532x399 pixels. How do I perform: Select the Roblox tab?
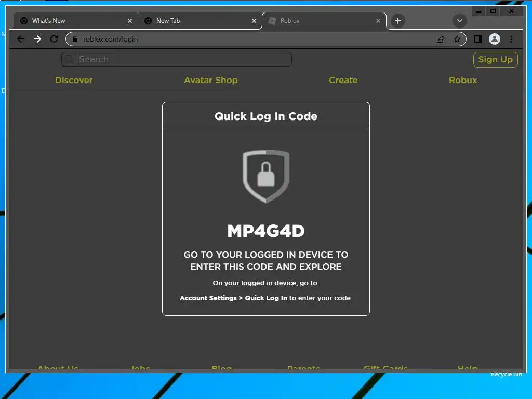(324, 21)
